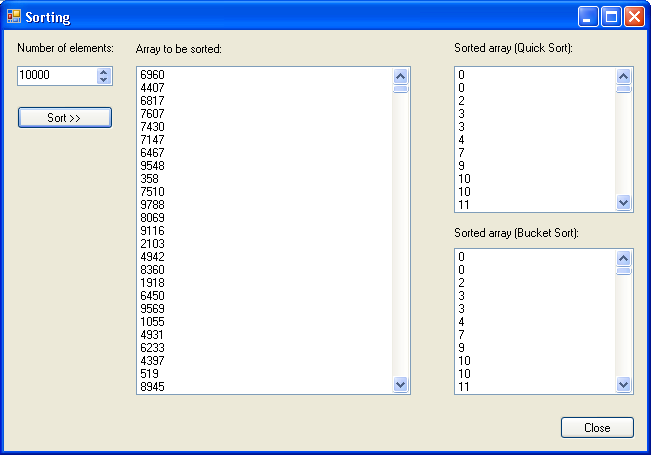This screenshot has height=455, width=651.
Task: Decrease number of elements with down spinner arrow
Action: (103, 80)
